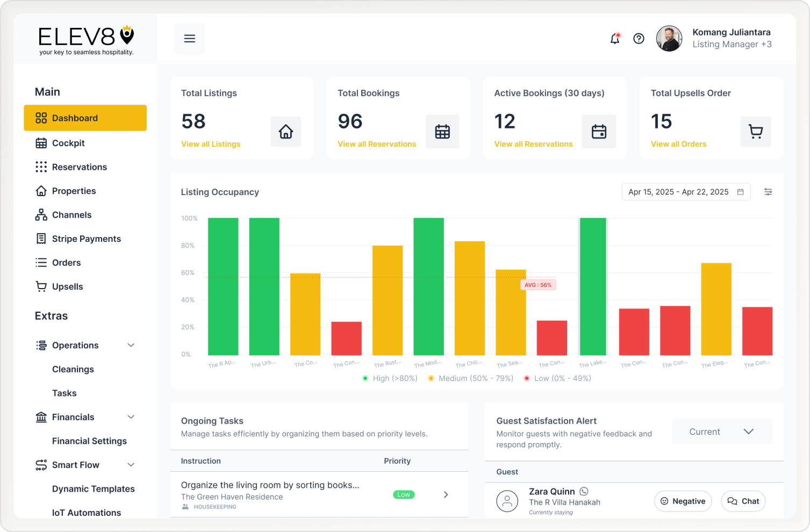810x532 pixels.
Task: Collapse the Operations sidebar section
Action: click(x=131, y=345)
